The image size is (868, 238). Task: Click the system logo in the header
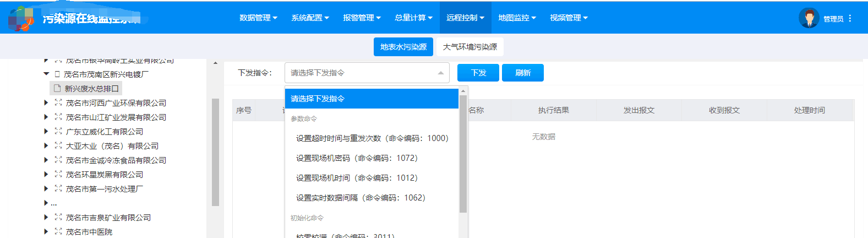click(21, 18)
